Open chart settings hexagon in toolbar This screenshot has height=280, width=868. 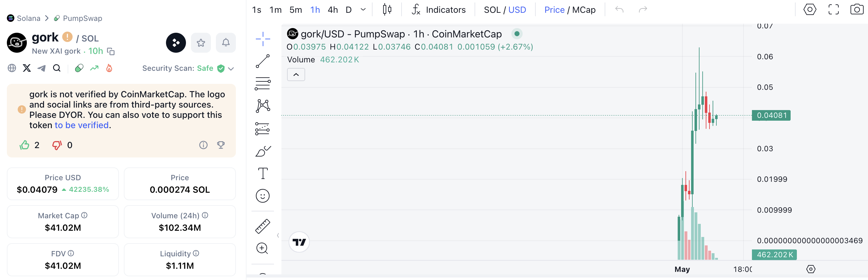(810, 9)
